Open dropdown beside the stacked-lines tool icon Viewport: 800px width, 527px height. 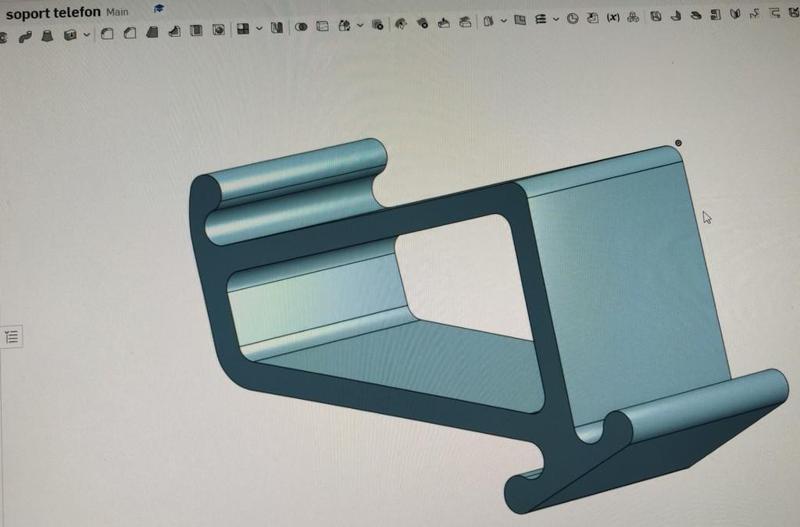[556, 19]
